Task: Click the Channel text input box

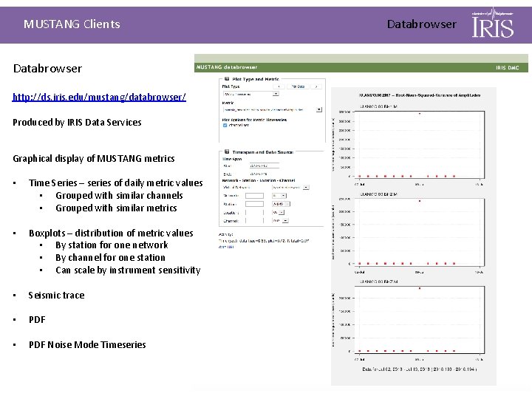Action: coord(254,220)
